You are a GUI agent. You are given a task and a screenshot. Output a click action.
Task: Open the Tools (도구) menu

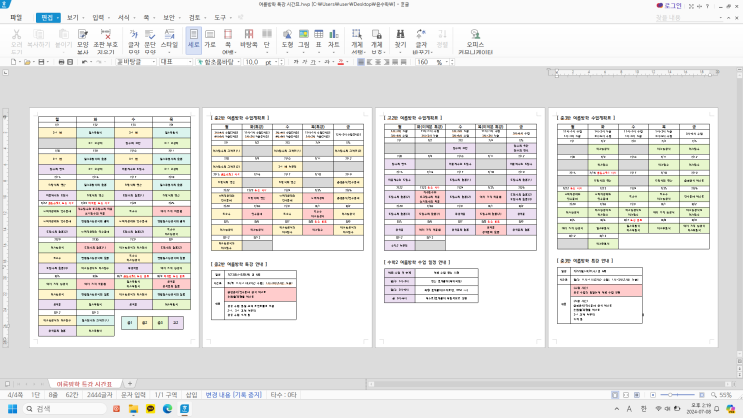tap(220, 18)
